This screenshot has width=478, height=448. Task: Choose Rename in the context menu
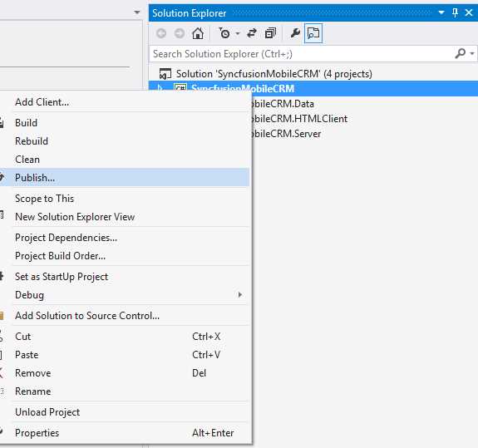[x=125, y=391]
